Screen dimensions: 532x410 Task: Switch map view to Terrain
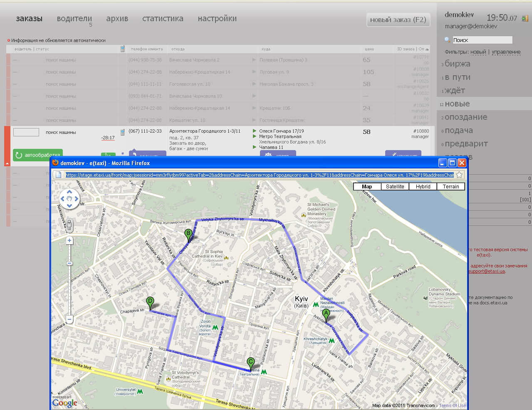coord(451,187)
